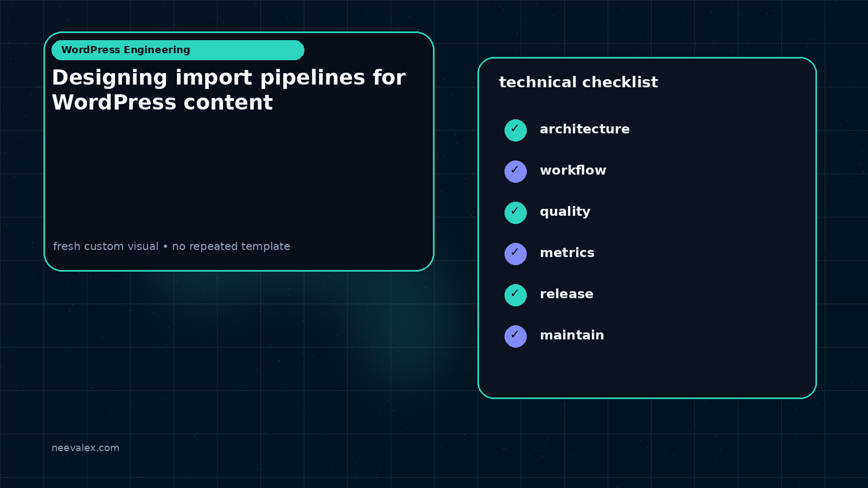
Task: Click the checkmark icon beside metrics
Action: tap(515, 254)
